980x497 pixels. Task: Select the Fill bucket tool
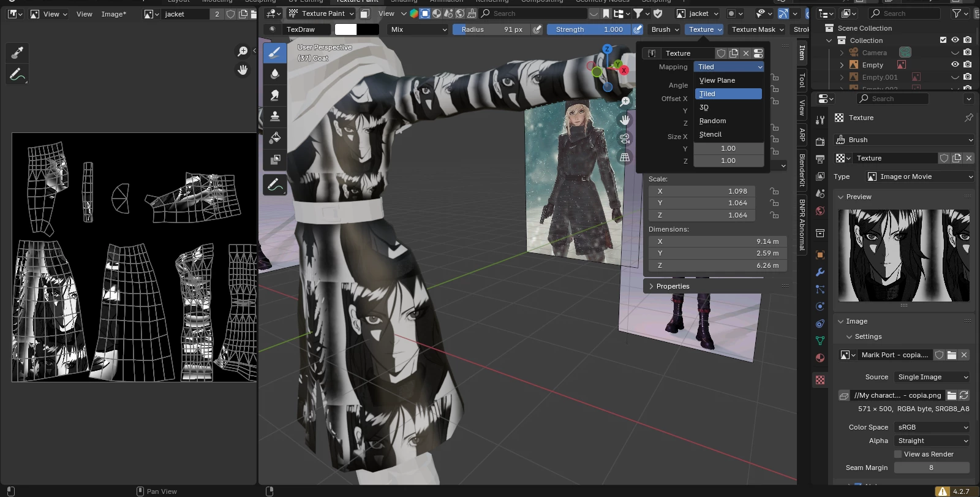(275, 138)
